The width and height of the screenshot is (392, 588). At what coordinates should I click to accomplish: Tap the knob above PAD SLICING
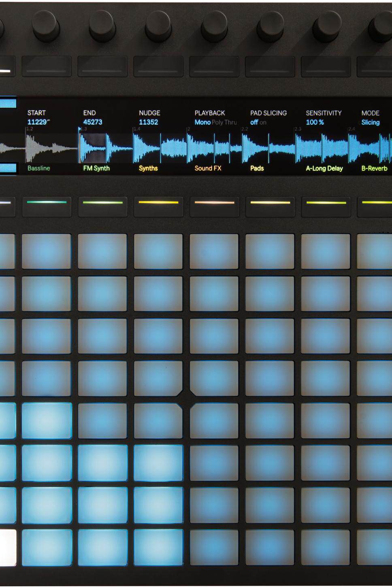[270, 25]
